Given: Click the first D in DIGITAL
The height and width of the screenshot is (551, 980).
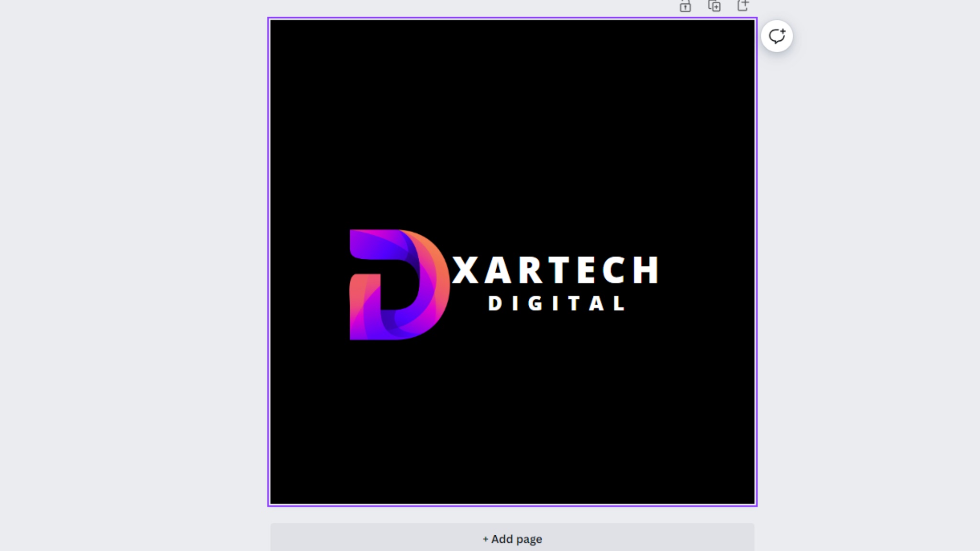Looking at the screenshot, I should pos(495,304).
